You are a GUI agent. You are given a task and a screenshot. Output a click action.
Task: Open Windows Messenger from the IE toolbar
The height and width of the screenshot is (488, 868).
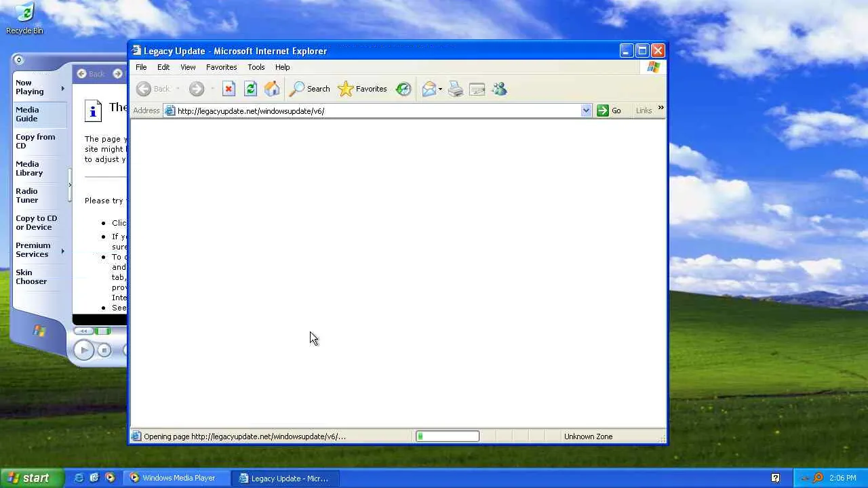(500, 89)
